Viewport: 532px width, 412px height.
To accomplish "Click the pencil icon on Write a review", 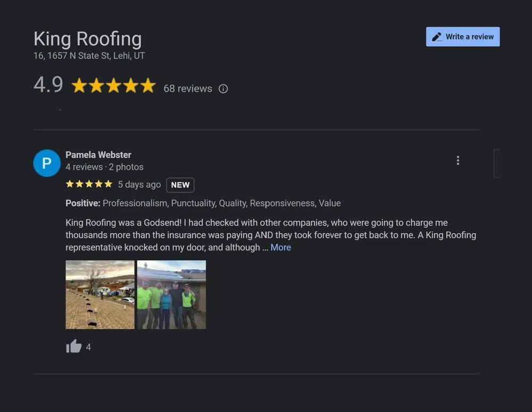I will [437, 36].
